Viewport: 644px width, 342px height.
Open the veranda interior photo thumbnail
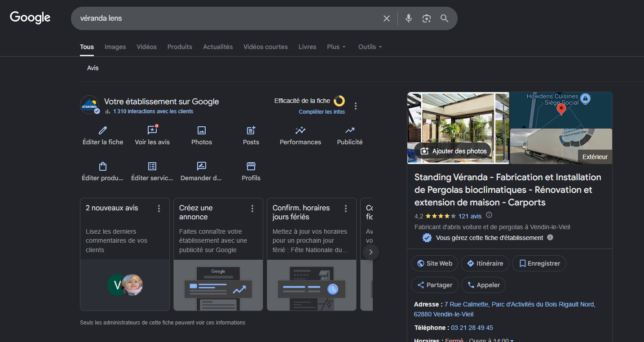point(458,128)
